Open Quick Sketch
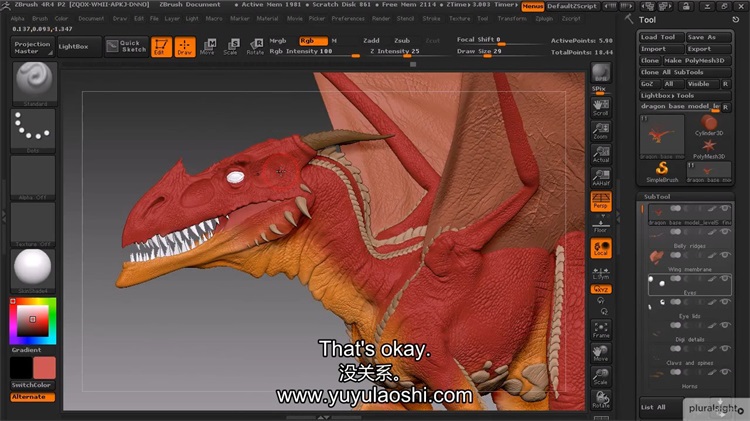 [127, 46]
